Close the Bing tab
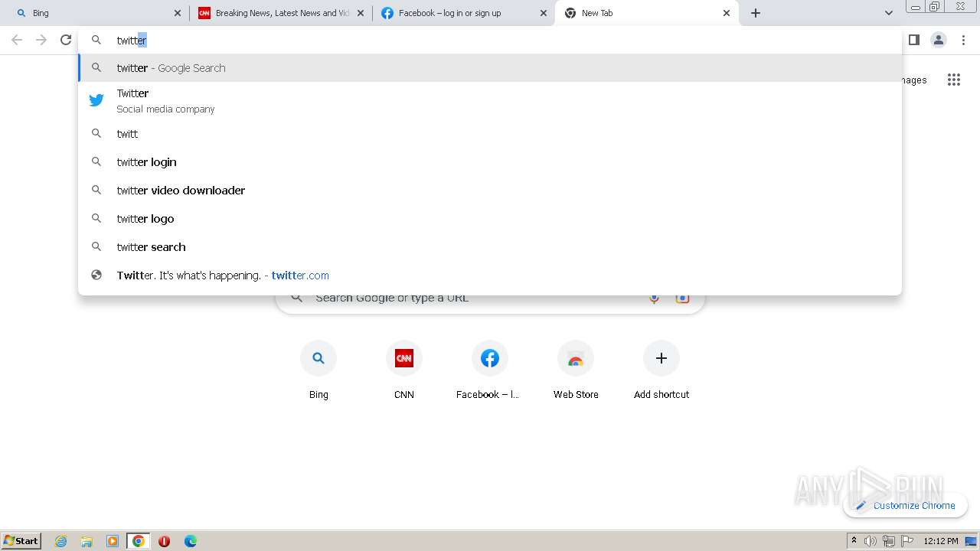Viewport: 980px width, 551px height. [x=178, y=13]
